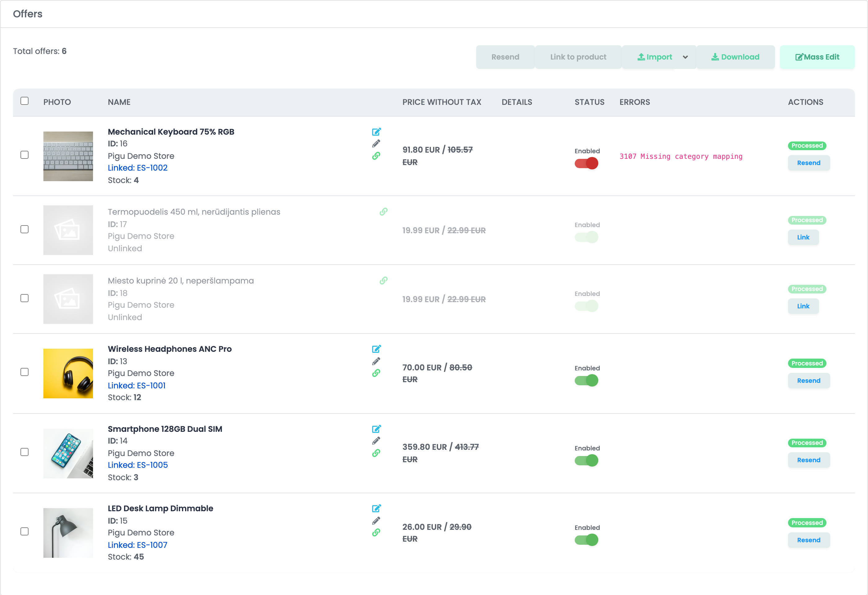Open the edit icon for Smartphone 128GB Dual SIM

point(376,429)
